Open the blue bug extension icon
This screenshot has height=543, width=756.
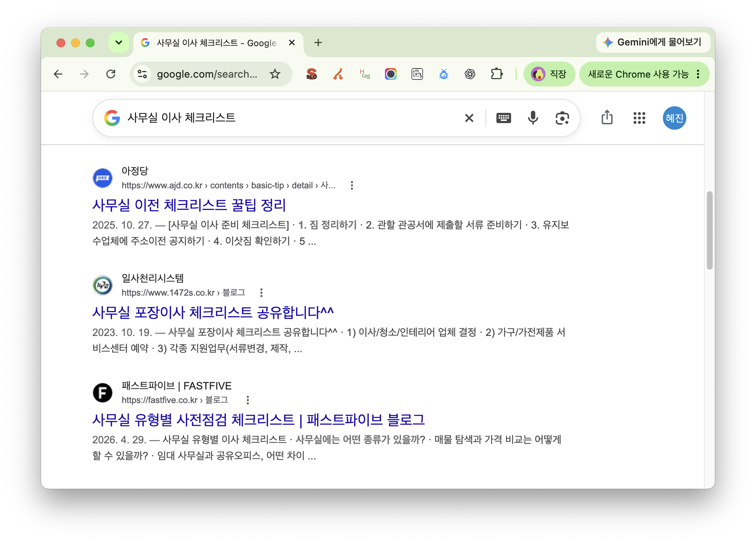(444, 74)
